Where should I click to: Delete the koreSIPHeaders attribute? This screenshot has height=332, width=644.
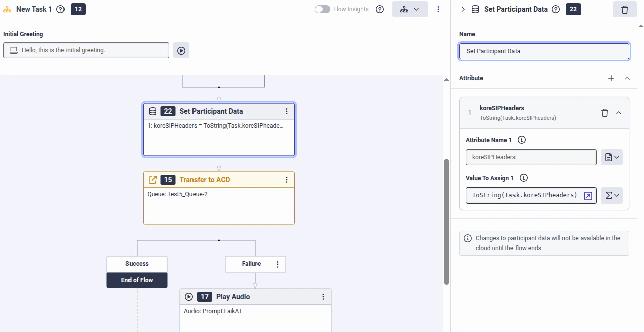pyautogui.click(x=604, y=112)
